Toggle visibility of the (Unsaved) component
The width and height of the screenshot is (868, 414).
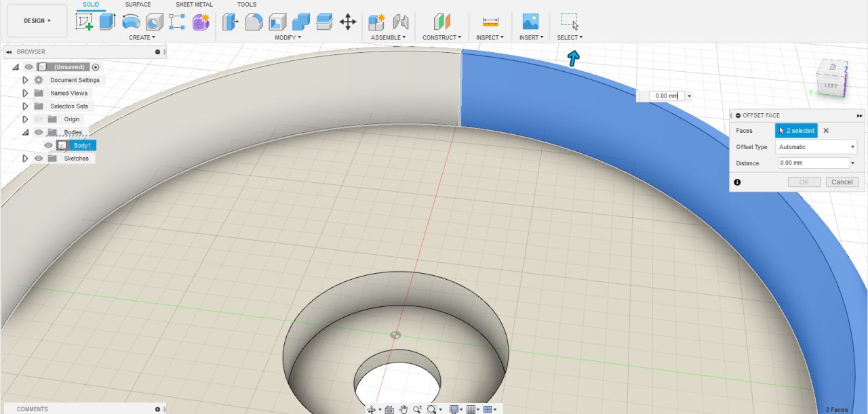tap(28, 67)
